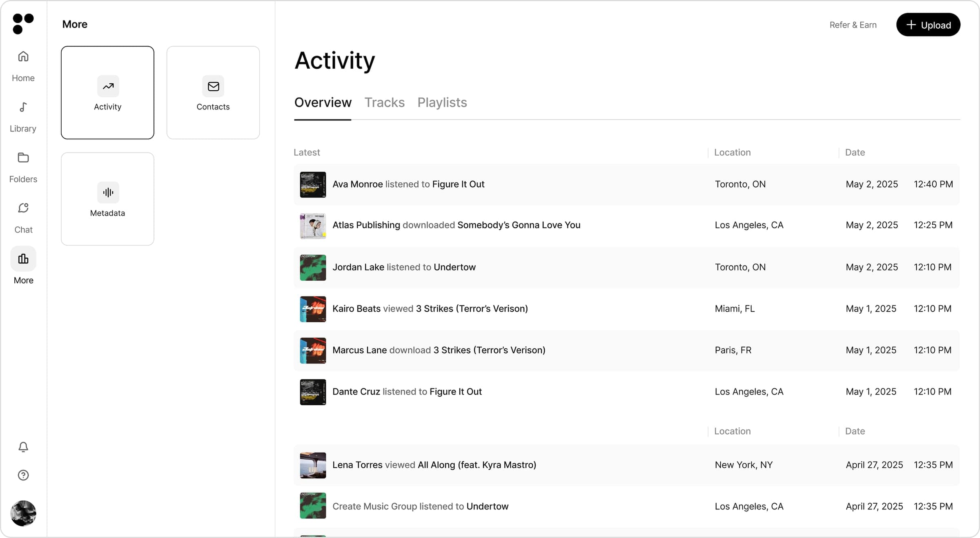
Task: Click the Contacts envelope icon
Action: pos(213,86)
